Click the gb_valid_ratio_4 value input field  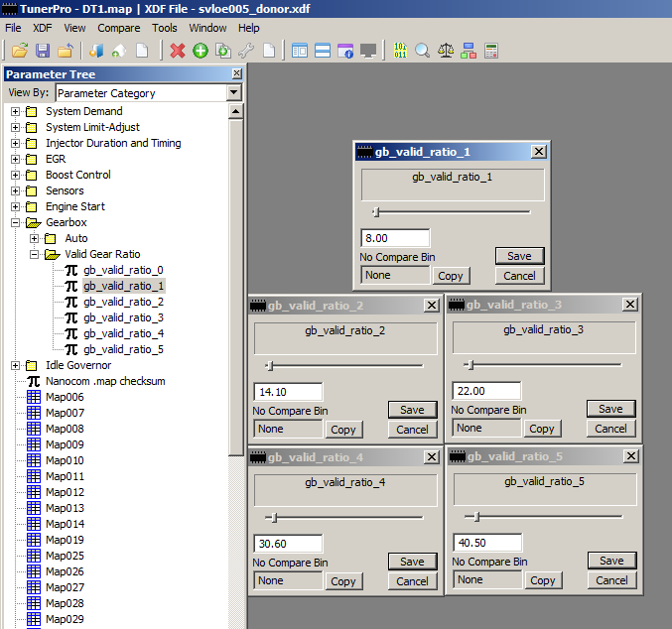tap(289, 544)
